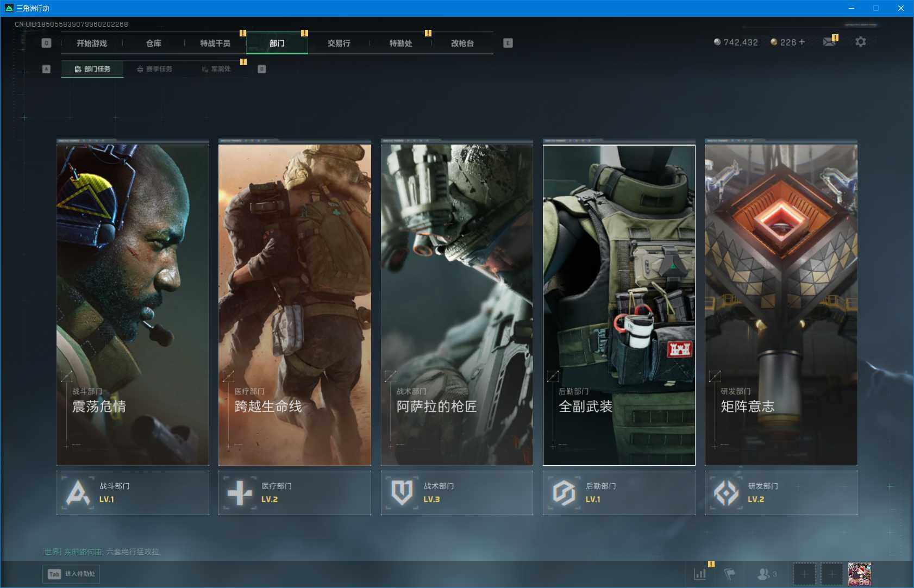Click the 后勤部门 hexagon emblem icon
This screenshot has height=588, width=914.
[564, 493]
